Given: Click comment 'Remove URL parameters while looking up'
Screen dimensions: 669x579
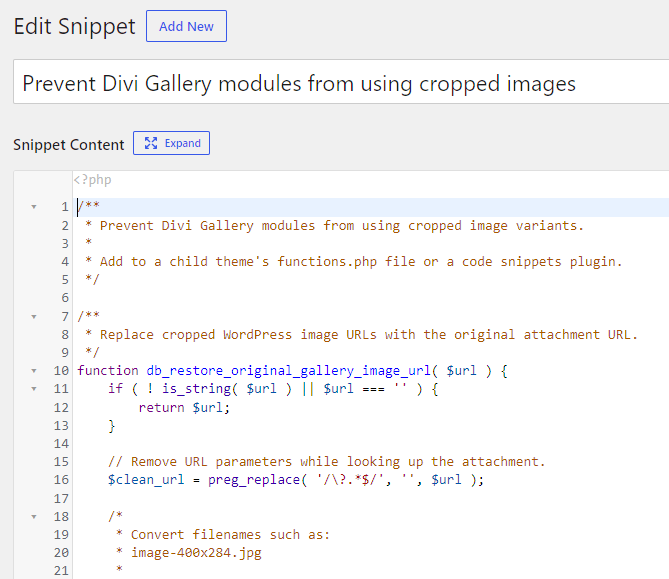Looking at the screenshot, I should coord(277,461).
